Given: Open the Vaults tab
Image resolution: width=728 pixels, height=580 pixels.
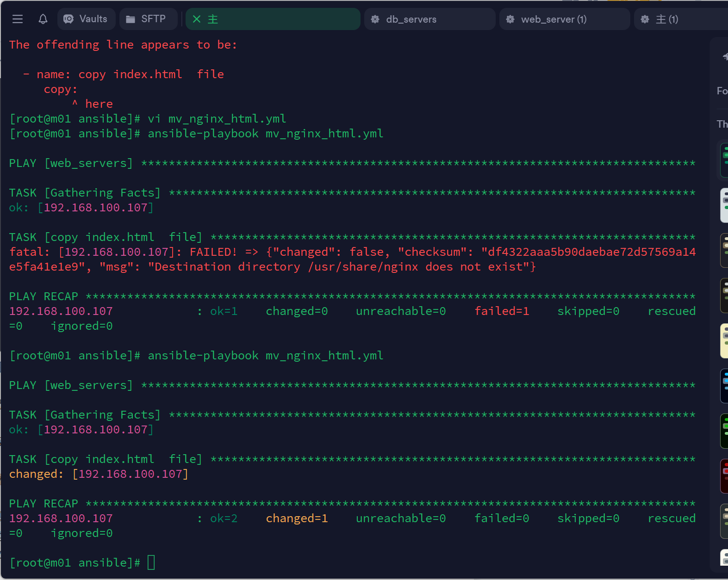Looking at the screenshot, I should click(87, 19).
